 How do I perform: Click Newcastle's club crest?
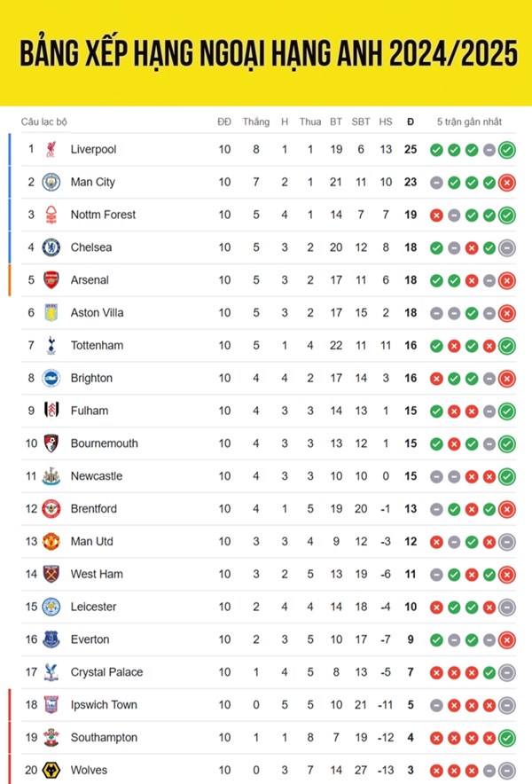point(51,476)
